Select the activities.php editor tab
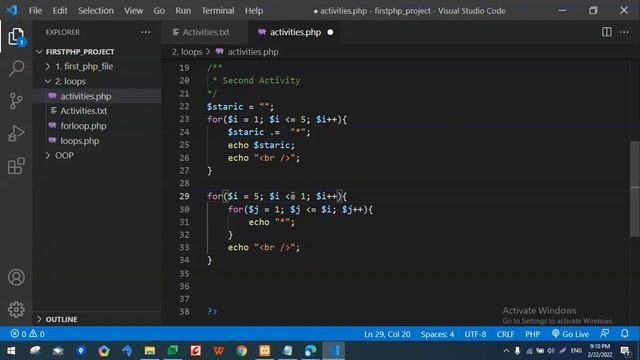640x360 pixels. pyautogui.click(x=295, y=32)
